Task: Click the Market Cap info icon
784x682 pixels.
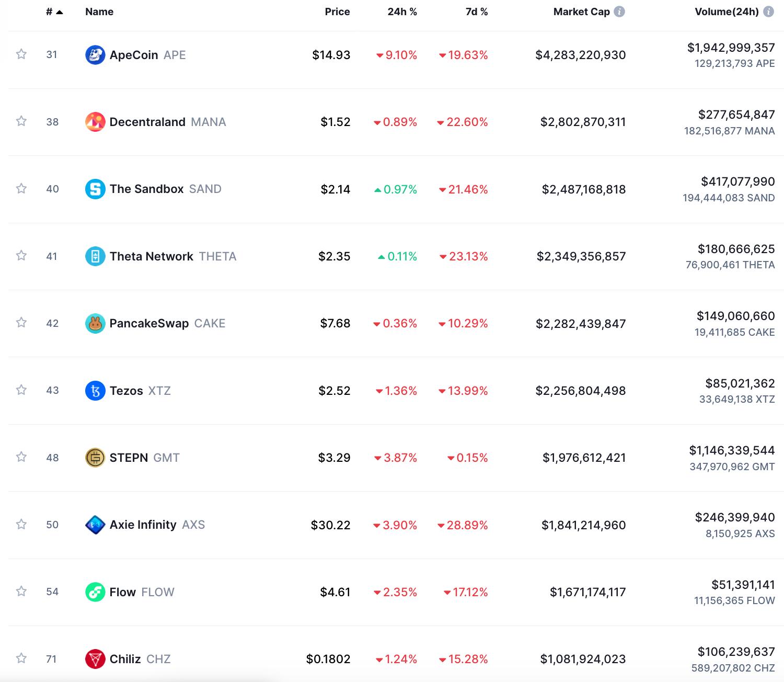Action: point(619,12)
